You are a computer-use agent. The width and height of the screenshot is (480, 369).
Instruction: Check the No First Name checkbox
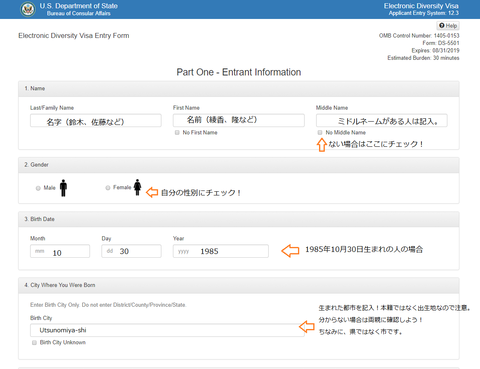(x=177, y=133)
